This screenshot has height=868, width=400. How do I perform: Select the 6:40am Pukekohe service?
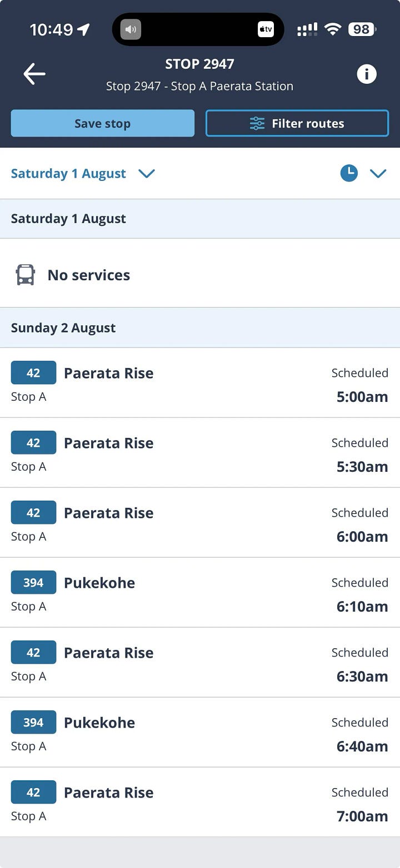point(200,733)
